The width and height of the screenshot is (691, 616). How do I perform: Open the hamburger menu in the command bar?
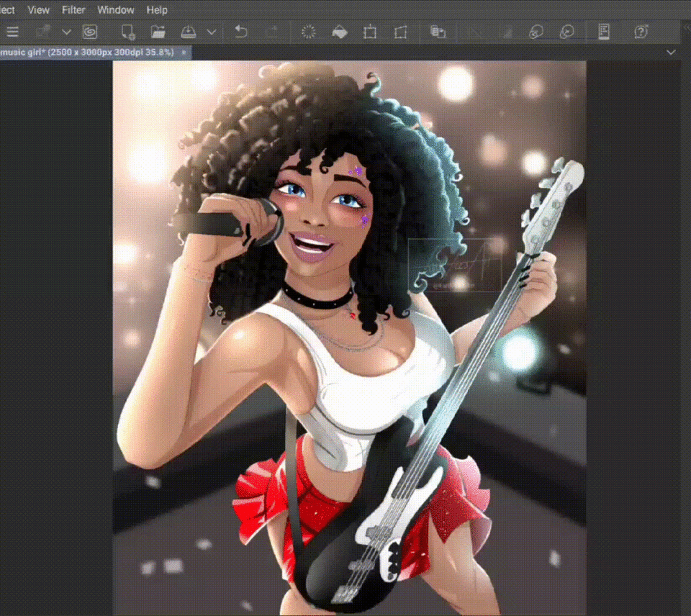pyautogui.click(x=12, y=32)
